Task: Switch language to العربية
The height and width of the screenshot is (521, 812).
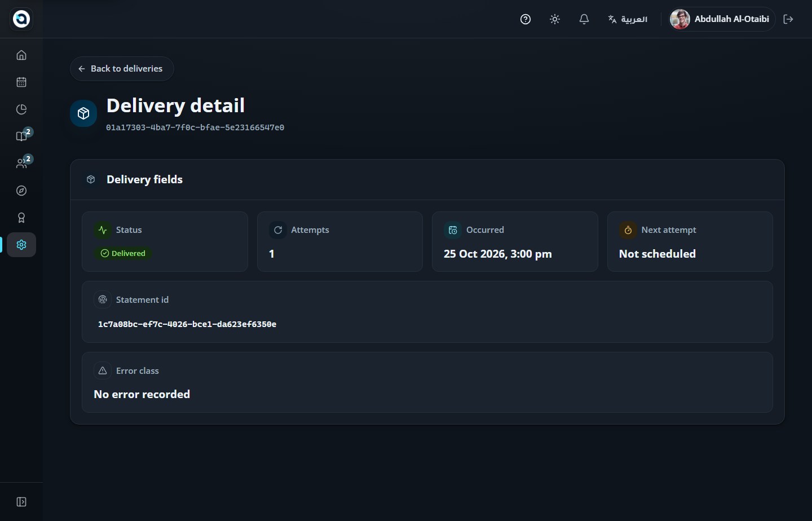Action: pos(628,19)
